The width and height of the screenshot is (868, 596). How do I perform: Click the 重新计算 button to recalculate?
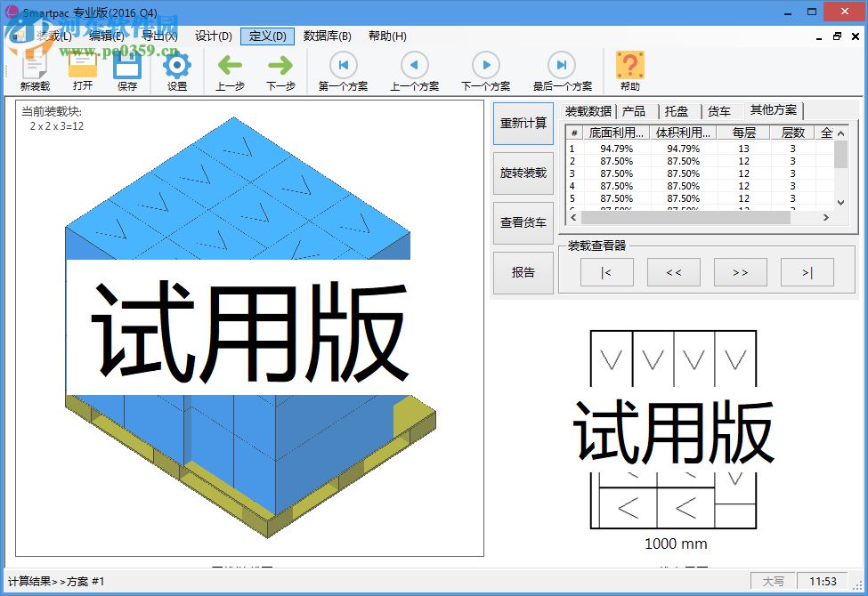523,123
